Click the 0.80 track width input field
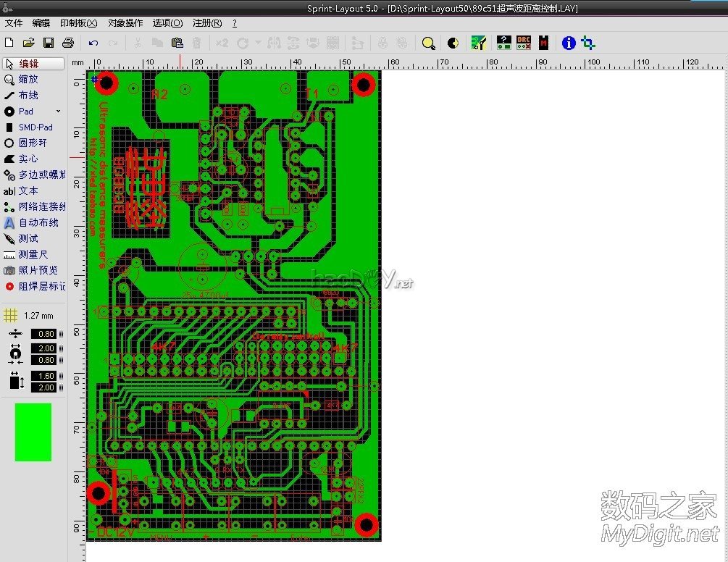728x562 pixels. 46,334
